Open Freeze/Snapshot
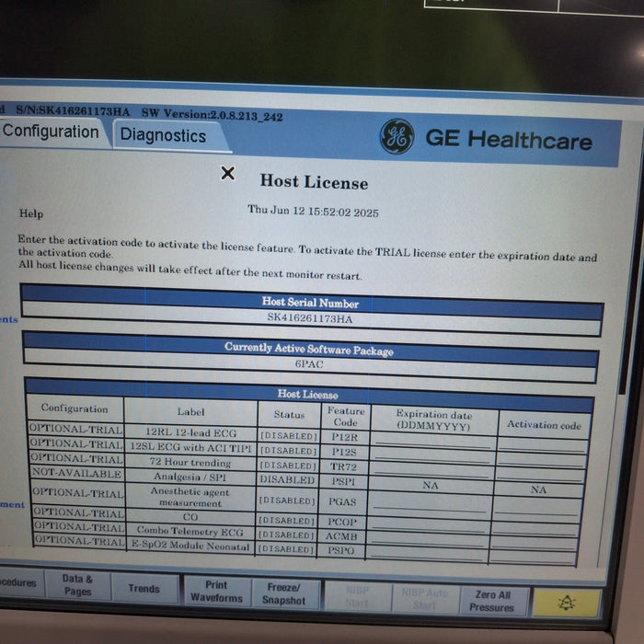The width and height of the screenshot is (644, 644). pos(284,594)
